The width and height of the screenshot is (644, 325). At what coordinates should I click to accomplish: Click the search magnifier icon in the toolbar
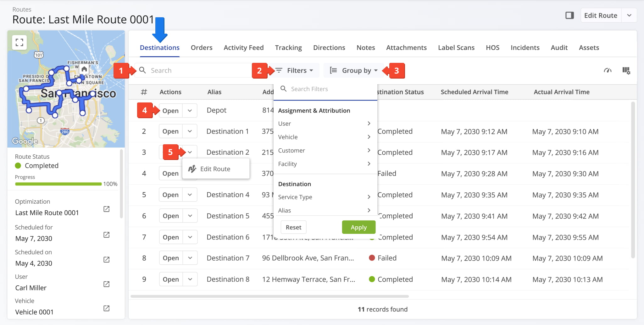point(142,70)
